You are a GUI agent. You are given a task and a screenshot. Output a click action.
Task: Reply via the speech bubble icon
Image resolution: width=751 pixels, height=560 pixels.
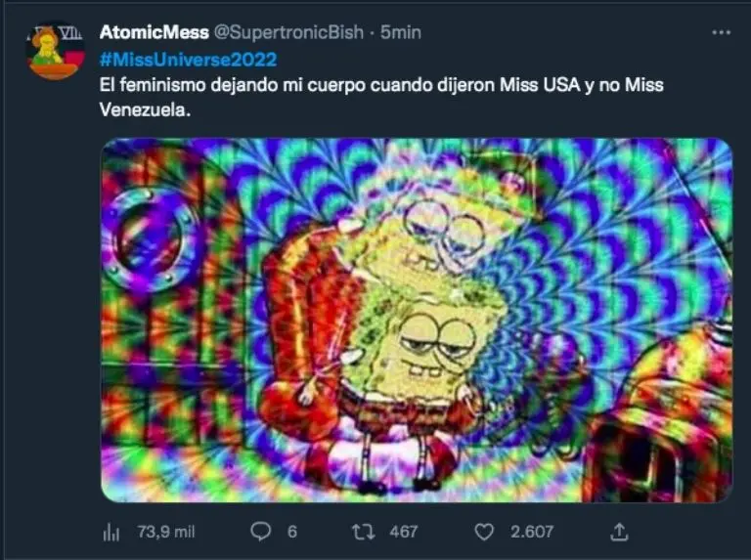pyautogui.click(x=261, y=532)
